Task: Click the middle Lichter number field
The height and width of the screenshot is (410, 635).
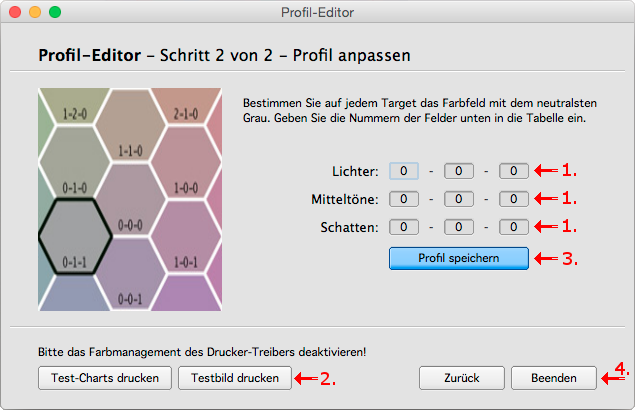Action: point(458,171)
